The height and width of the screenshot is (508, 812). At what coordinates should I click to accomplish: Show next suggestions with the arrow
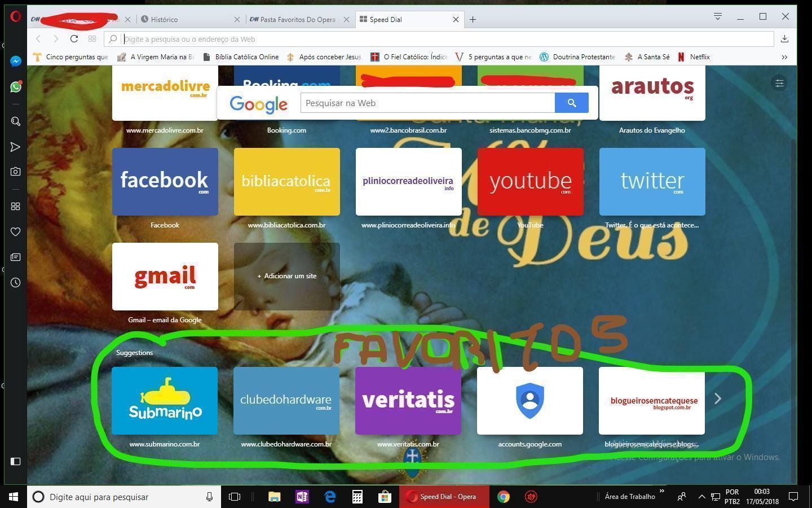coord(718,398)
